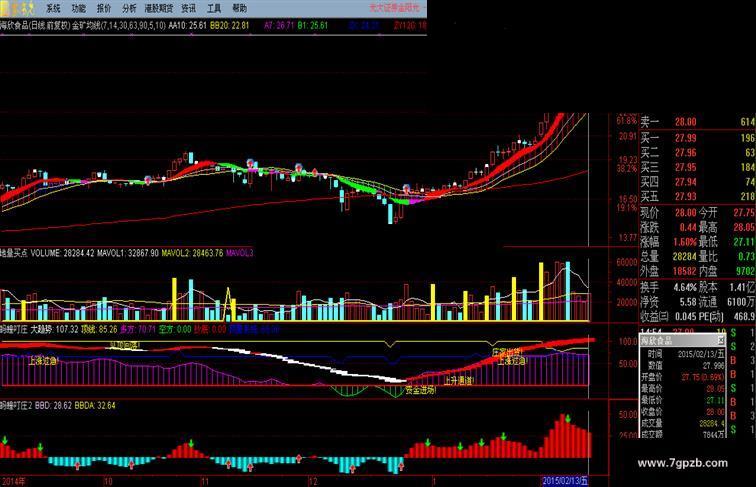The image size is (756, 487).
Task: Click the BBDA: 32.64 indicator label
Action: [94, 406]
